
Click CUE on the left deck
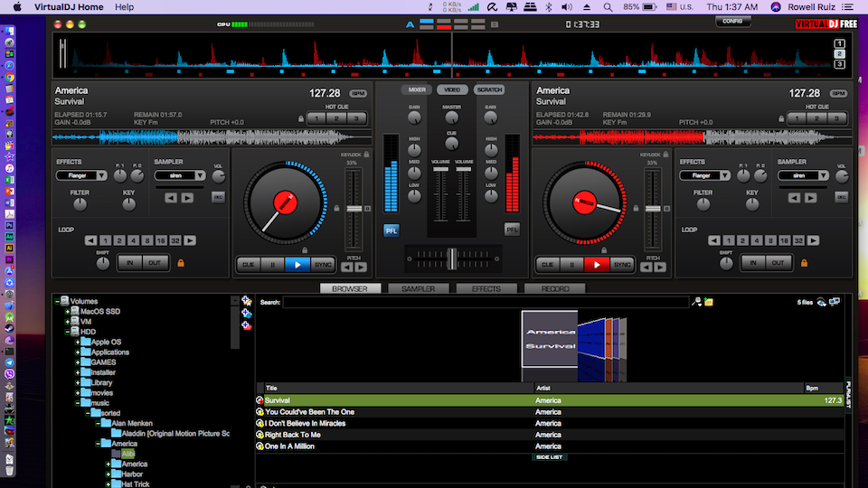248,265
